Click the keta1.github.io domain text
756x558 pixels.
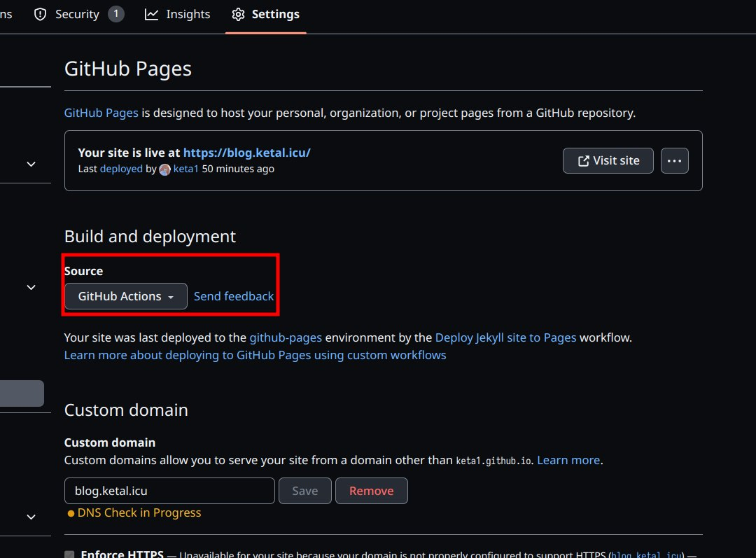(x=493, y=461)
